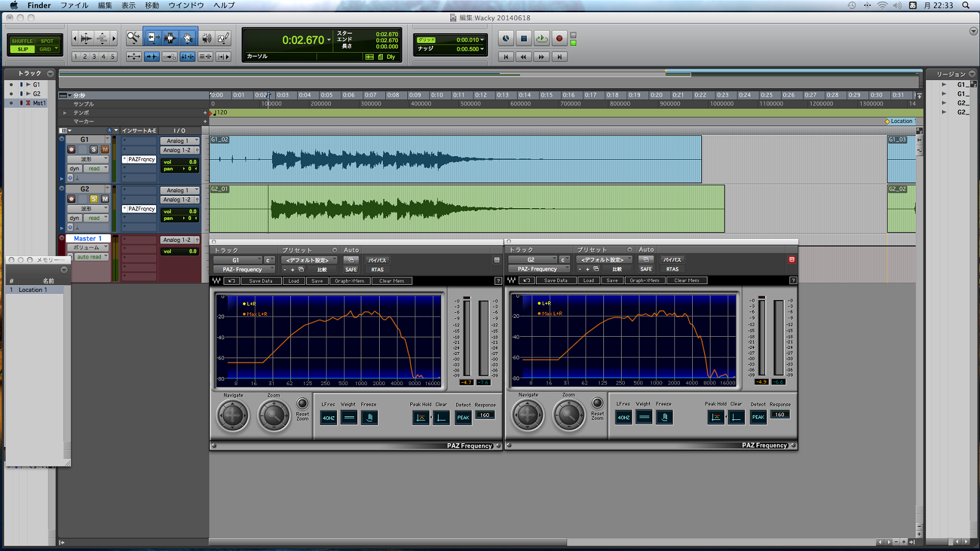Open G2 automation mode dropdown (read)
The width and height of the screenshot is (980, 551).
click(97, 218)
